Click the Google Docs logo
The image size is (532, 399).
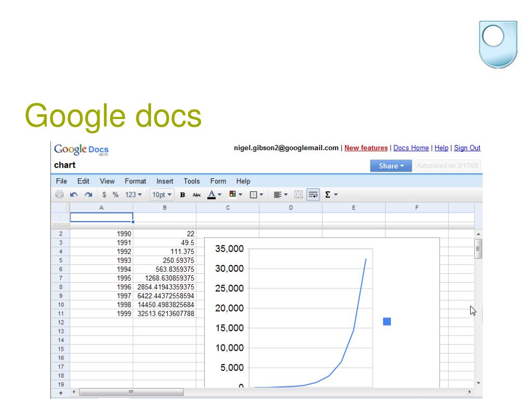(81, 149)
